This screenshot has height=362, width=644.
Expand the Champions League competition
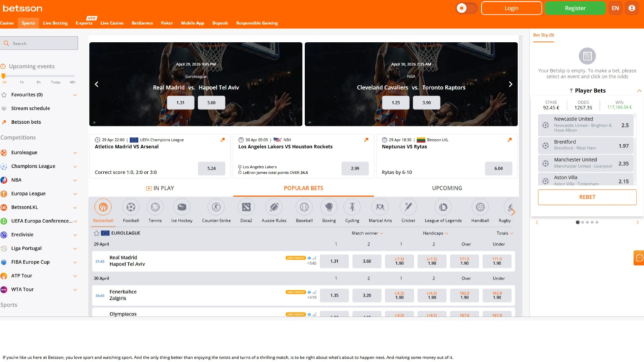click(75, 166)
